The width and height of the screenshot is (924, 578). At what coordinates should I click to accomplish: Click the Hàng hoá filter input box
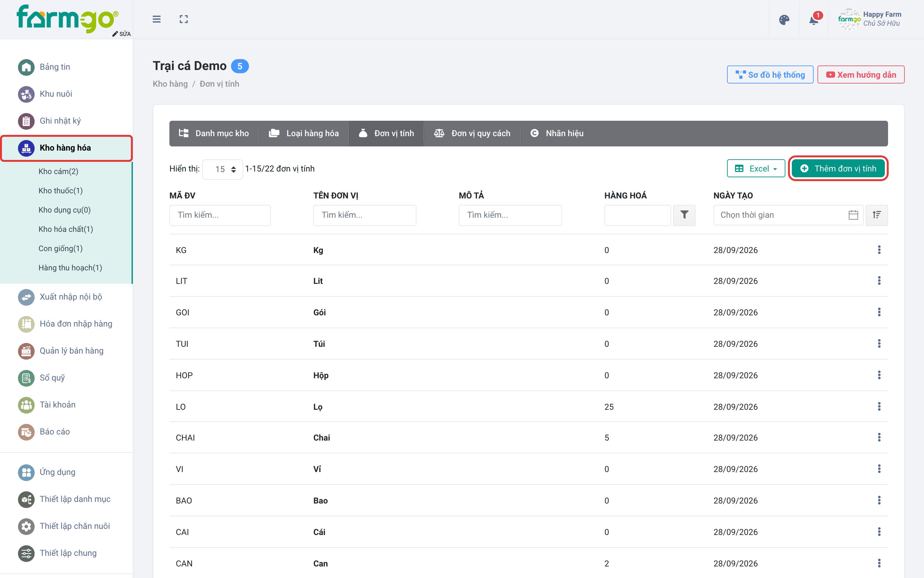[637, 215]
